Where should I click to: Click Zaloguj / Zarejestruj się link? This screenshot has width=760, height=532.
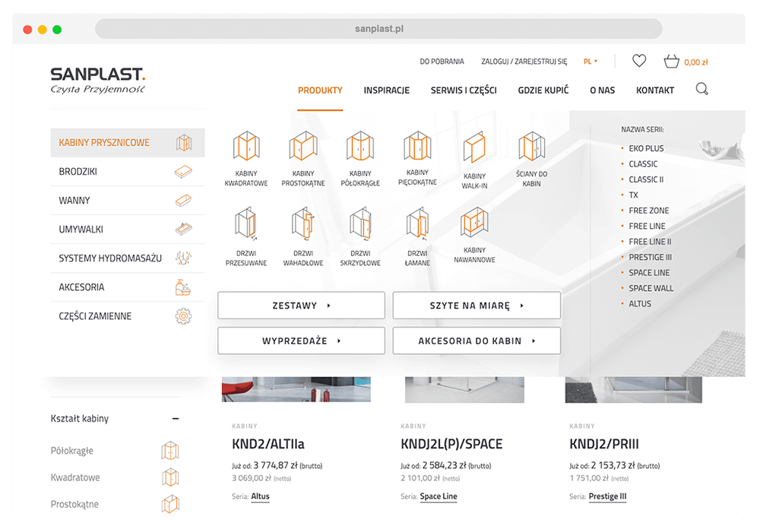[524, 62]
